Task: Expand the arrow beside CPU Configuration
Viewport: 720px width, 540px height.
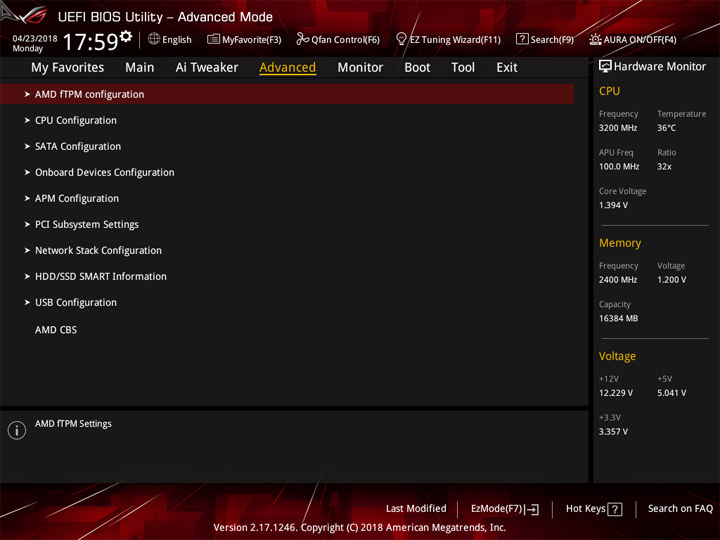Action: [27, 120]
